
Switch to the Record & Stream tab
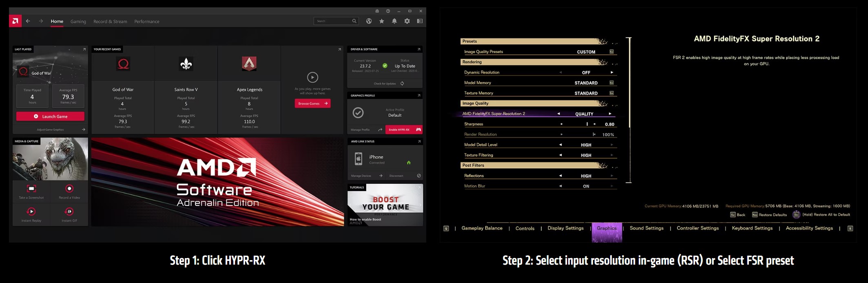coord(110,22)
